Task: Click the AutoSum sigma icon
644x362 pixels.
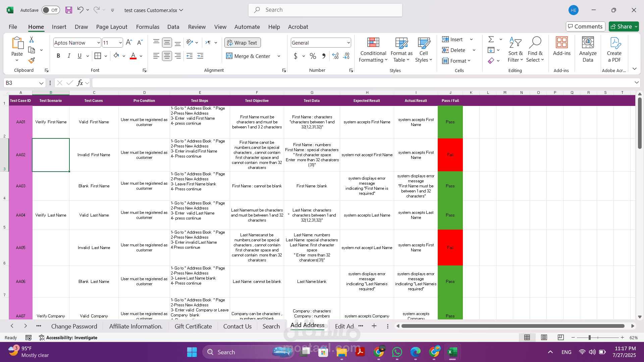Action: point(491,40)
